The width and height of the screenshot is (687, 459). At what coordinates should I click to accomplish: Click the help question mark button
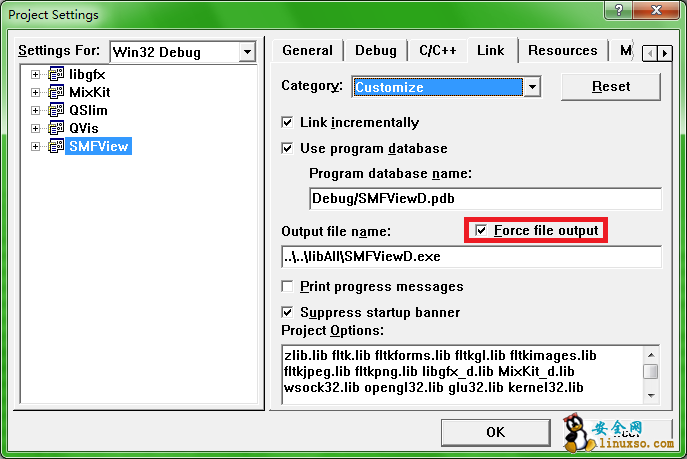coord(620,13)
